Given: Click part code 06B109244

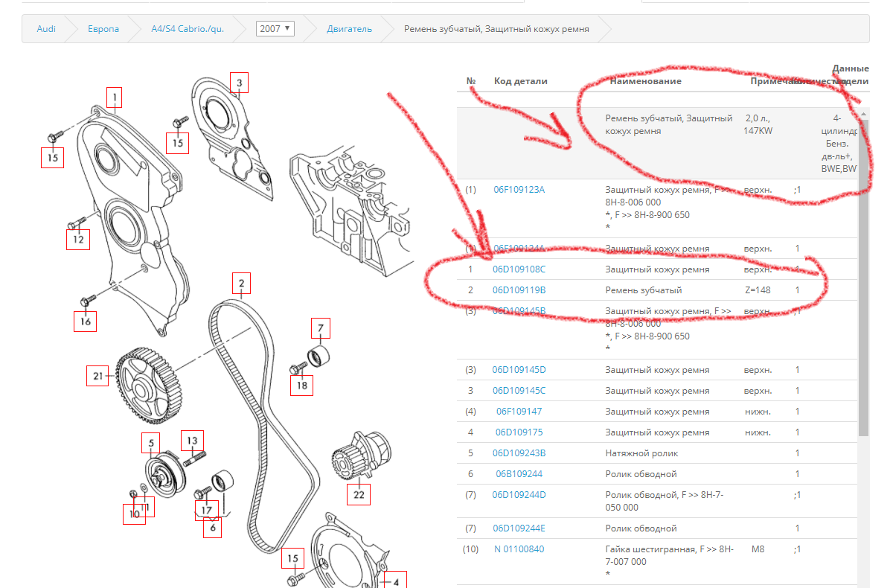Looking at the screenshot, I should tap(519, 473).
